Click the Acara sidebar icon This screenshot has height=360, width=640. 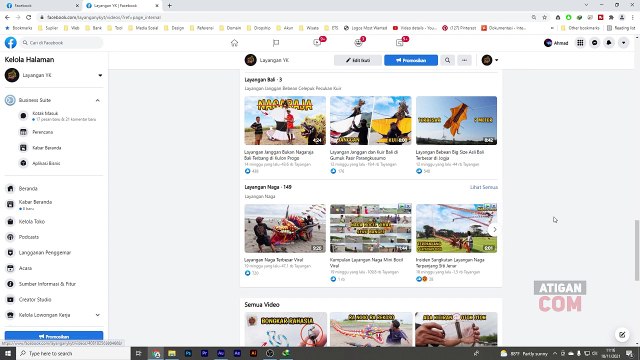tap(10, 268)
